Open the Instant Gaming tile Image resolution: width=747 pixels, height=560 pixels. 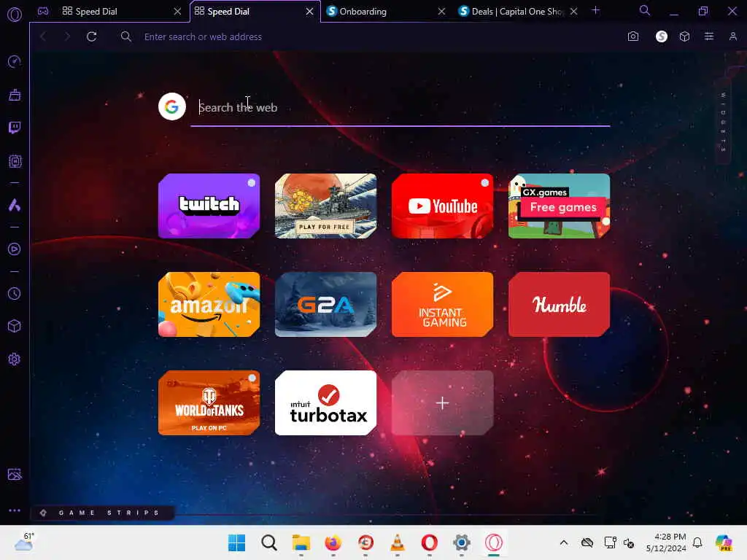coord(443,304)
